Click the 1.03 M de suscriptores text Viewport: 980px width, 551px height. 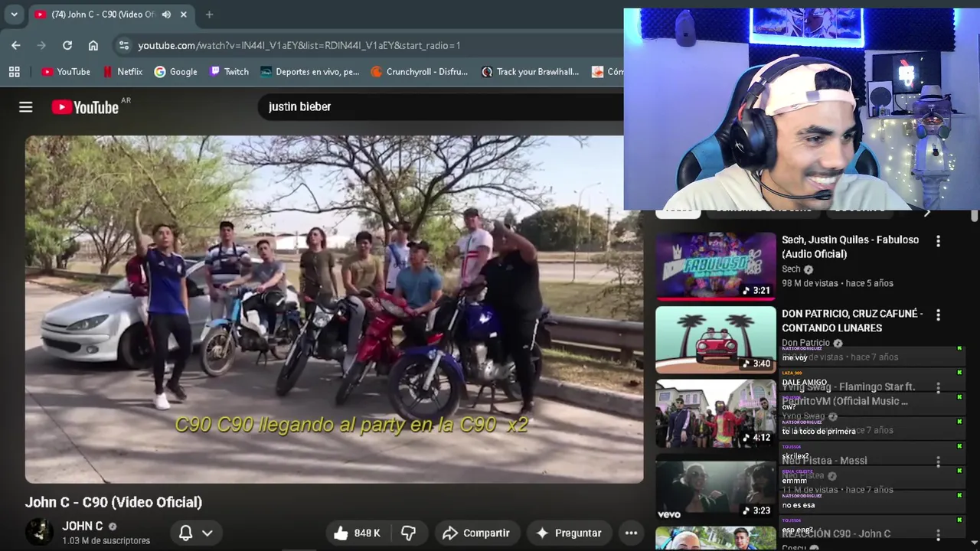(106, 540)
